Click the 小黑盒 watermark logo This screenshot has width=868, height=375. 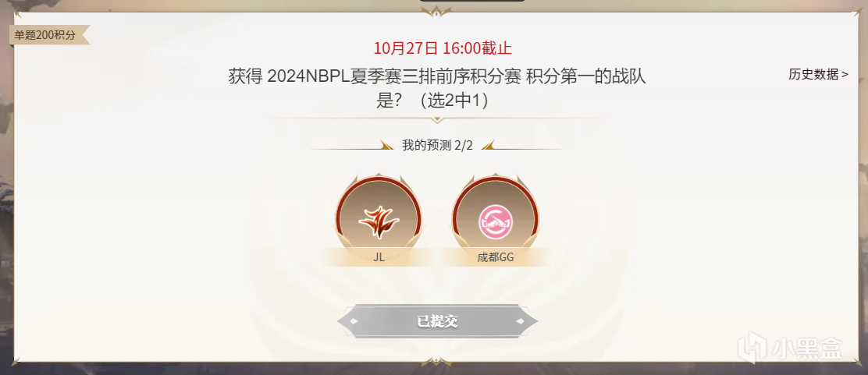[x=798, y=348]
